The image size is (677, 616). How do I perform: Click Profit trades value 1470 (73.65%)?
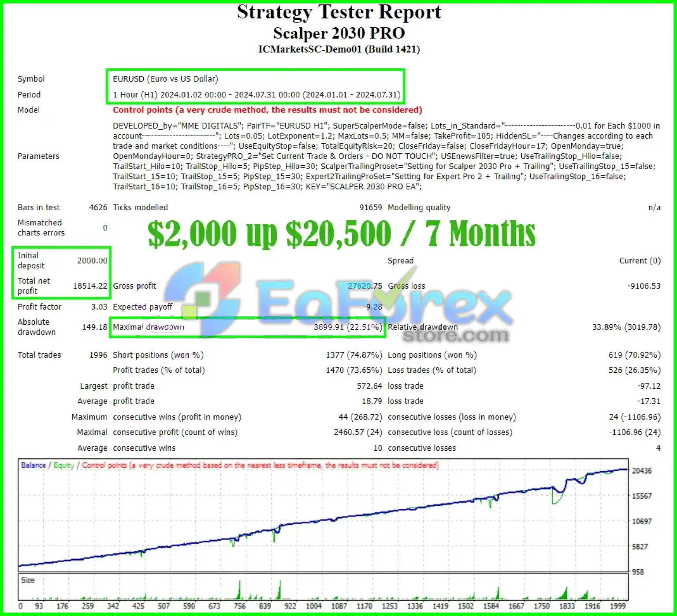354,370
